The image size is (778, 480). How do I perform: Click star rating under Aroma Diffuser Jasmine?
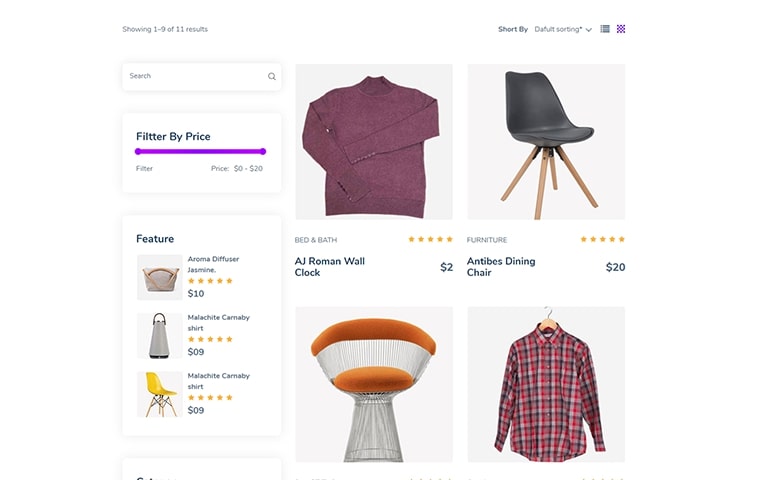(x=210, y=281)
